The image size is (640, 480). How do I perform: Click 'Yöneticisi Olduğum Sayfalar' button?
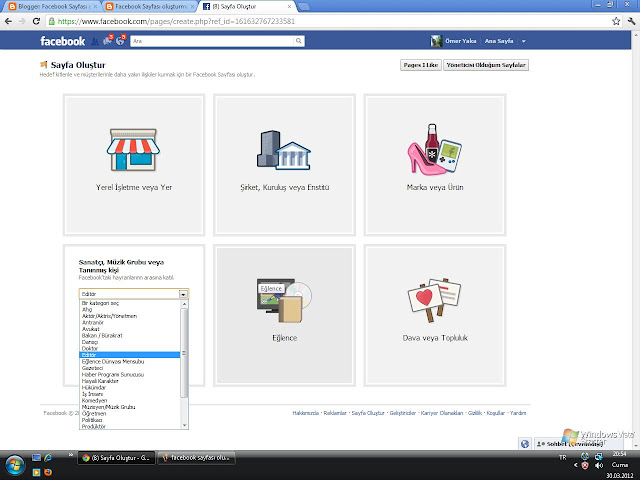[486, 65]
